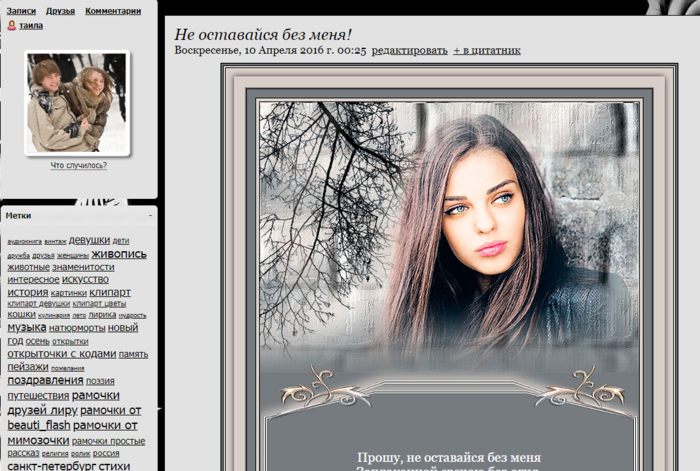Select the standalone клипарт tag

tap(110, 292)
